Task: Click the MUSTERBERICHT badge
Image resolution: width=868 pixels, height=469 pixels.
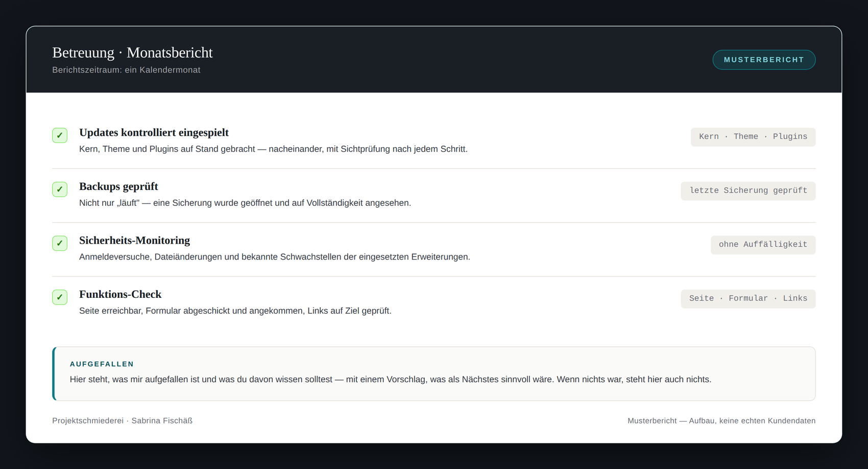Action: coord(764,60)
